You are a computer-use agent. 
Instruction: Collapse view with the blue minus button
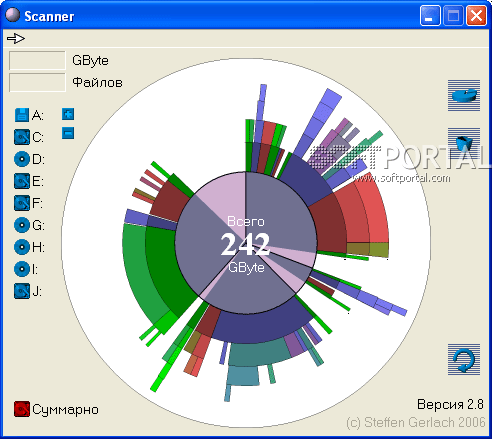68,133
